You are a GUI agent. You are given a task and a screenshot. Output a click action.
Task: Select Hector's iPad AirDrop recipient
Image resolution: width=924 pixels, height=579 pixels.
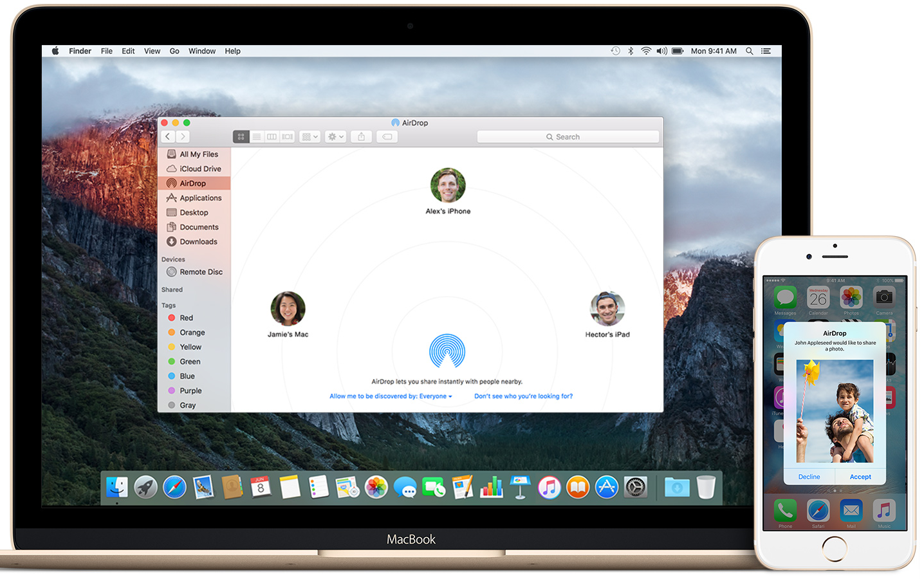point(607,315)
